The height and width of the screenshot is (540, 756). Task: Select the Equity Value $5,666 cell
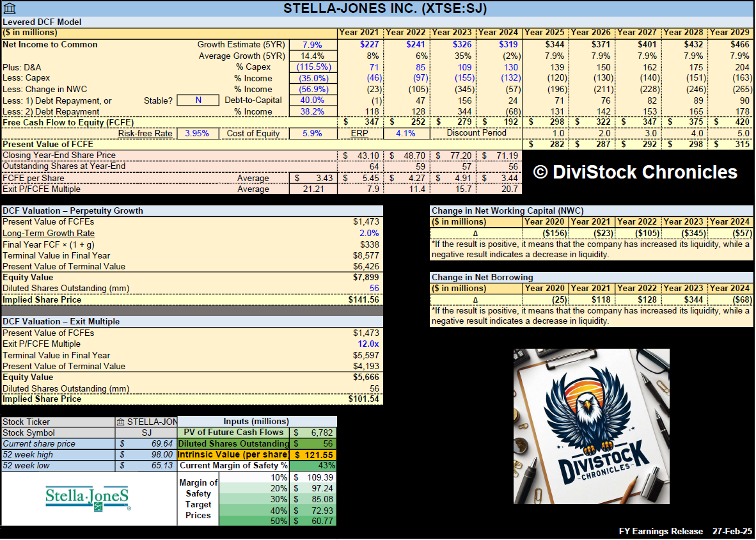[366, 377]
